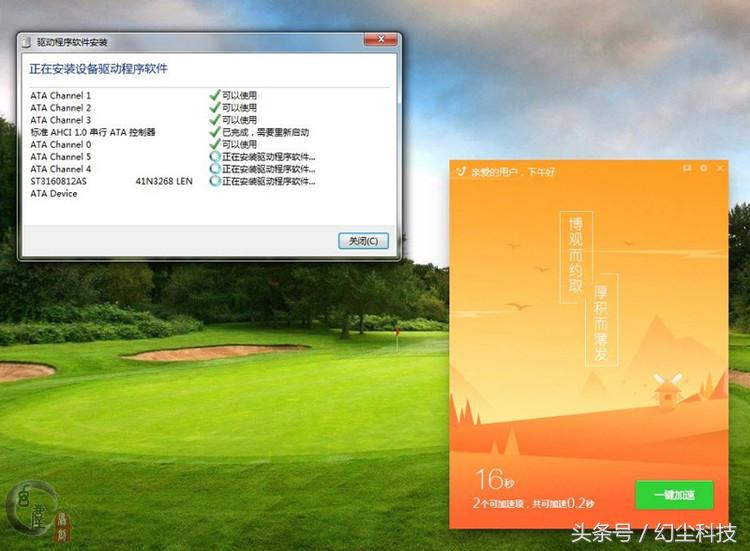
Task: Click the 亲爱的用户，下午好 greeting
Action: (513, 171)
